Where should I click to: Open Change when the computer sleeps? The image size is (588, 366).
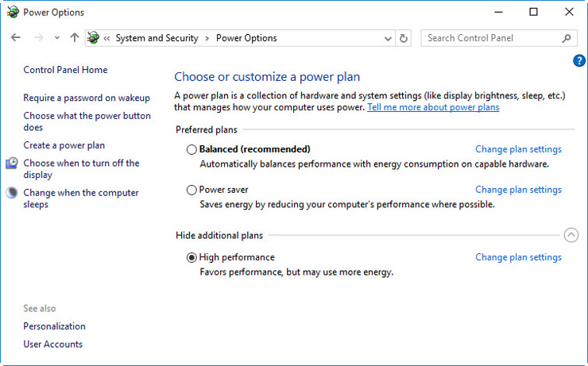click(x=81, y=198)
